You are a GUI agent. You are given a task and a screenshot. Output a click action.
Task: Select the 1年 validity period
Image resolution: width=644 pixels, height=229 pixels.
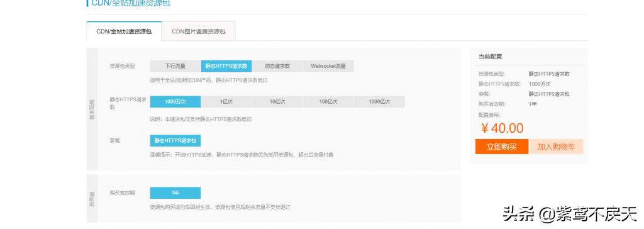click(175, 193)
